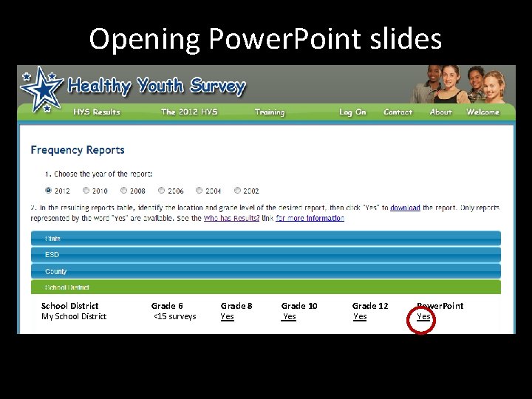This screenshot has width=532, height=399.
Task: Expand the State reports section
Action: (266, 239)
